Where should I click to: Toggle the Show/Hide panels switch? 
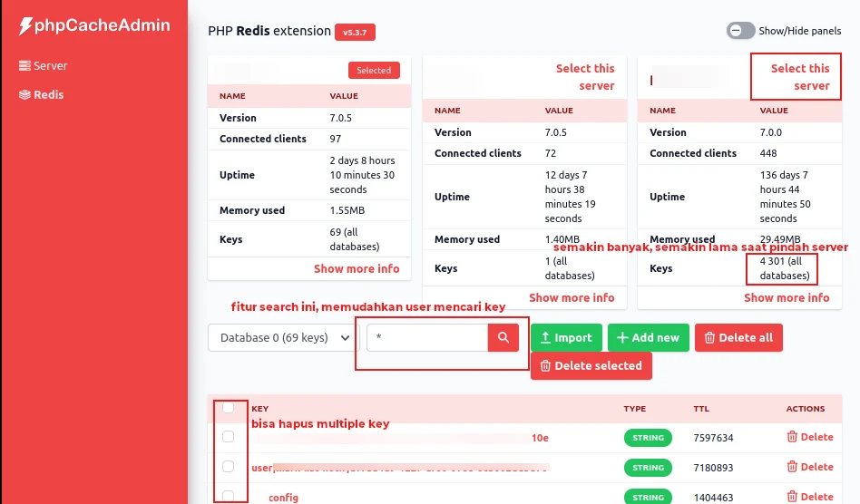(x=741, y=31)
